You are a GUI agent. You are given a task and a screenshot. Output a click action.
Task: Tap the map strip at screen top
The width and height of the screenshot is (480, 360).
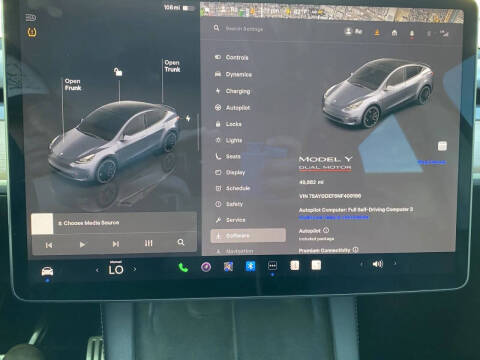[x=332, y=12]
